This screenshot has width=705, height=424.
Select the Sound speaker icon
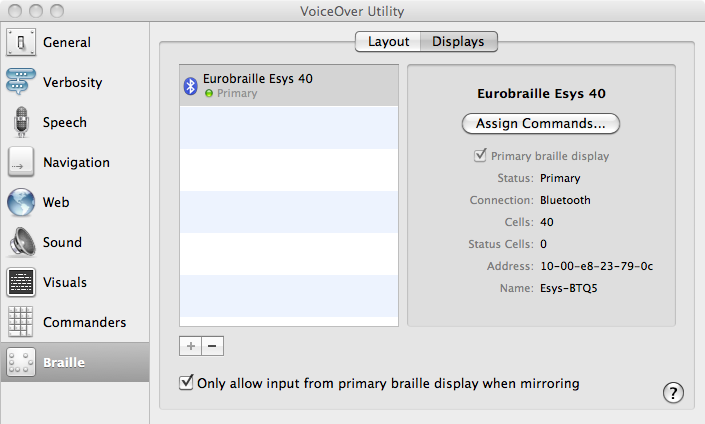21,243
